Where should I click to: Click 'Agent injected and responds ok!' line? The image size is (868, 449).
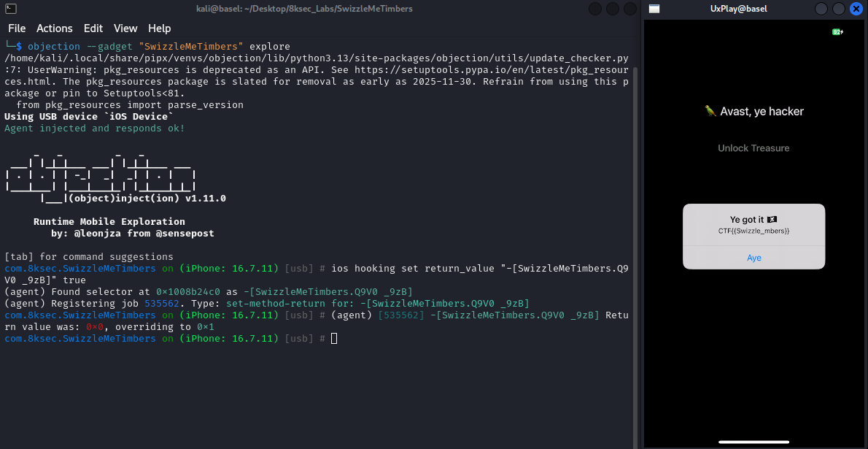coord(94,128)
